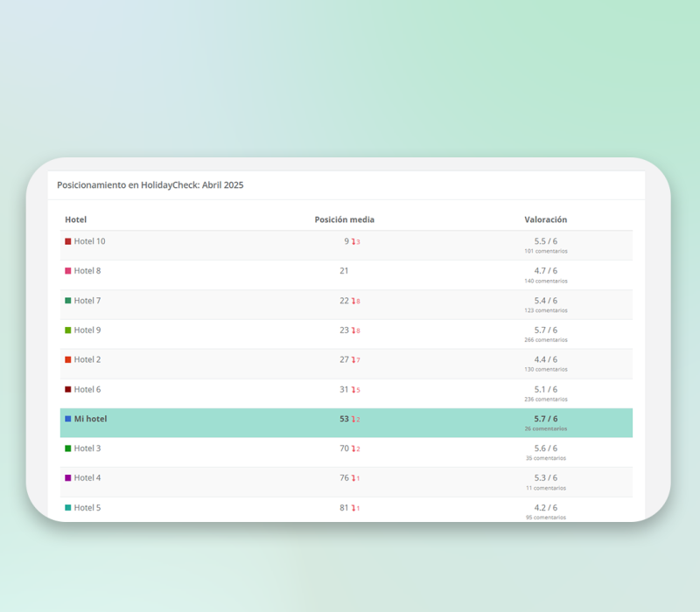Click the down arrow beside Hotel 4 position
Viewport: 700px width, 612px height.
353,478
